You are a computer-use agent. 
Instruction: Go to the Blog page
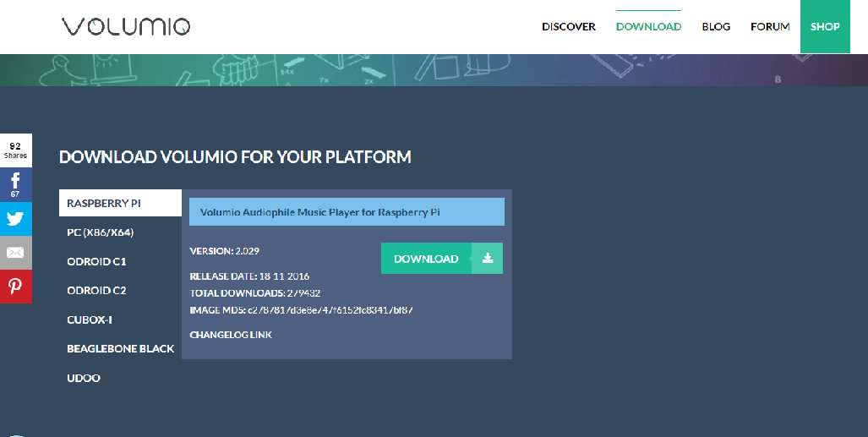[x=716, y=26]
